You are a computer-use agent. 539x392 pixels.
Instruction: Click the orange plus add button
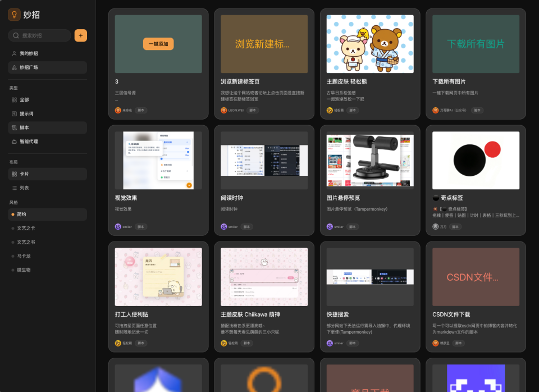tap(81, 35)
